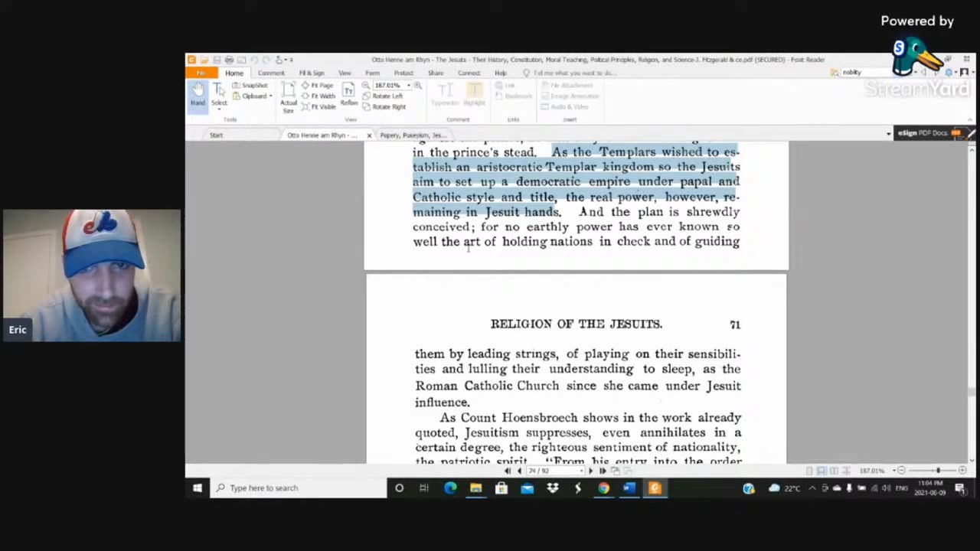The height and width of the screenshot is (551, 980).
Task: Click the Tell me what you want to do box
Action: pos(570,73)
